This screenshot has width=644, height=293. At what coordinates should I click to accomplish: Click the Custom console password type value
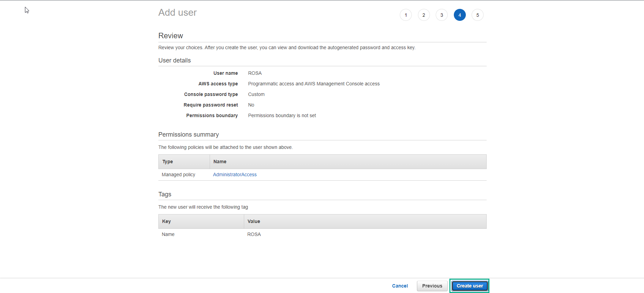(x=256, y=94)
